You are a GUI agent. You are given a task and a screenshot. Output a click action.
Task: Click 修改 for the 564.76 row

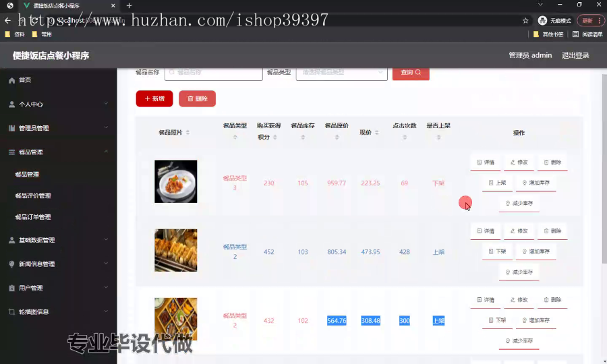(519, 300)
